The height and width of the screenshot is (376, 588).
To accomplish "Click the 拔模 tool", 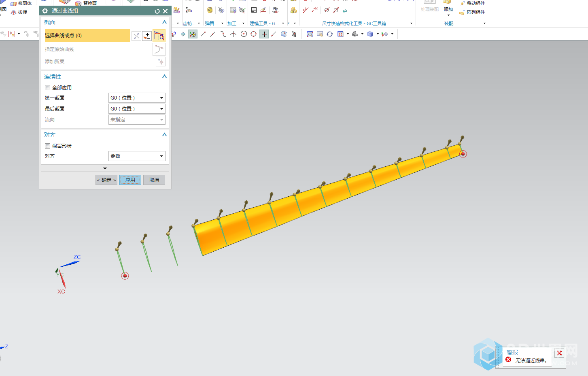I will point(19,12).
